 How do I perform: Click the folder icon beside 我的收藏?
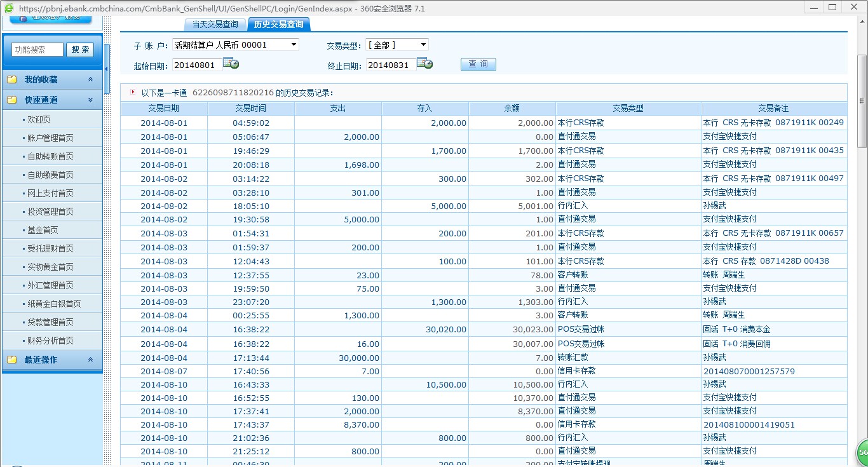(12, 80)
